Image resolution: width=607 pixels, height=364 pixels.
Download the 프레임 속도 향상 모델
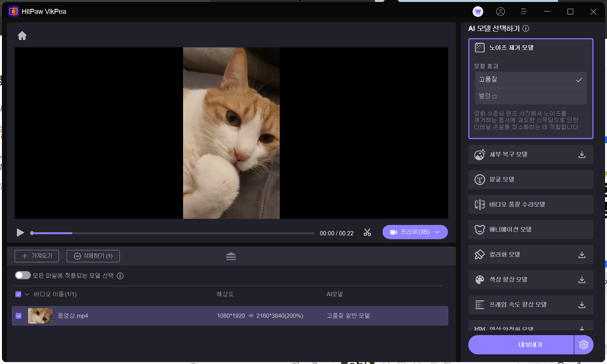(x=582, y=305)
